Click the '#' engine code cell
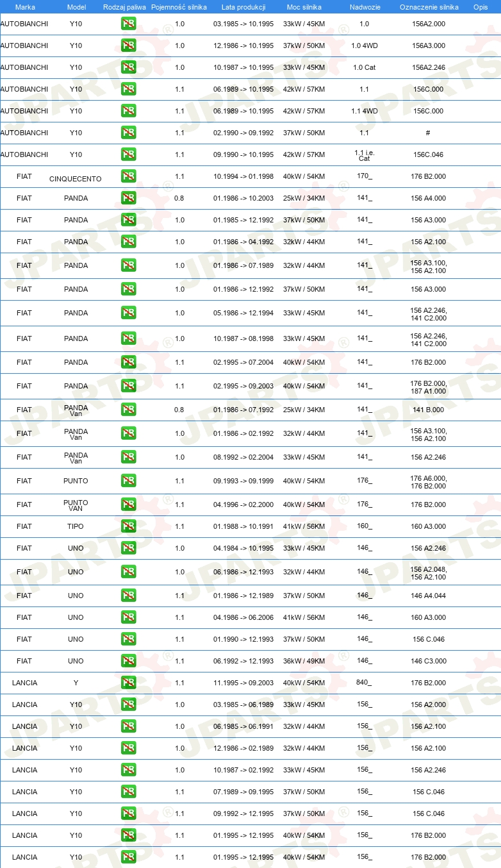 click(x=428, y=133)
